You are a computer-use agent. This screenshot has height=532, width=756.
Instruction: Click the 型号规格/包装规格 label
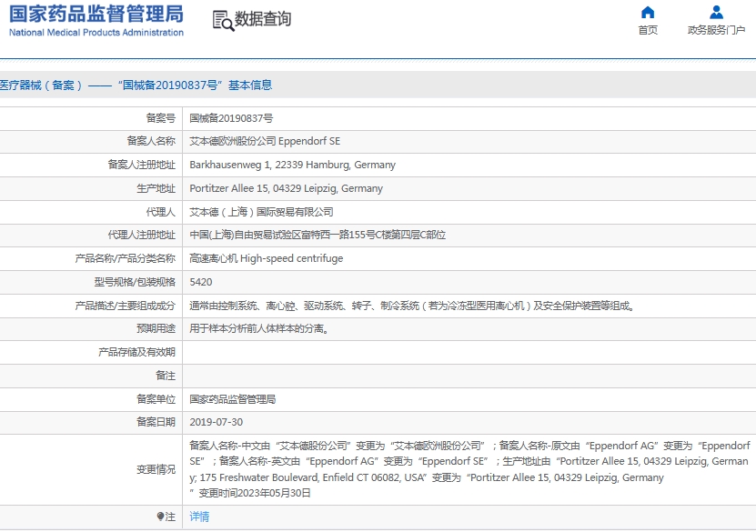click(135, 282)
